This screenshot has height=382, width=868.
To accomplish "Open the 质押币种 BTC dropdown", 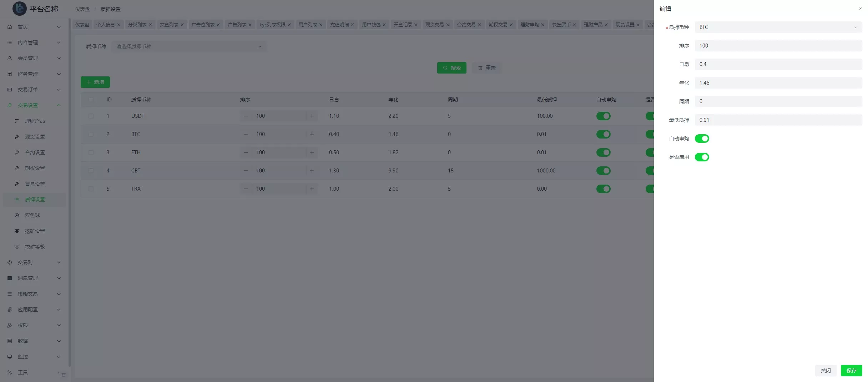I will [778, 27].
